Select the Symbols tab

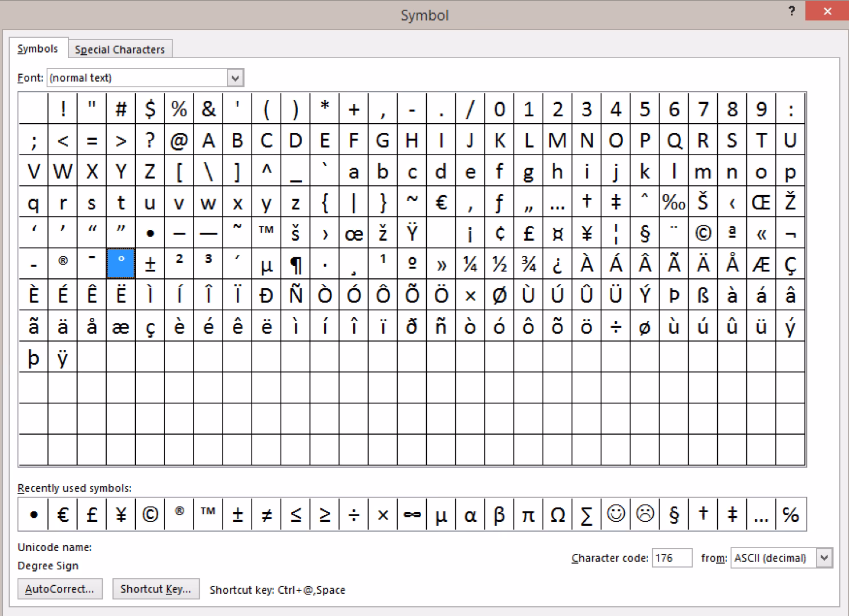click(38, 48)
